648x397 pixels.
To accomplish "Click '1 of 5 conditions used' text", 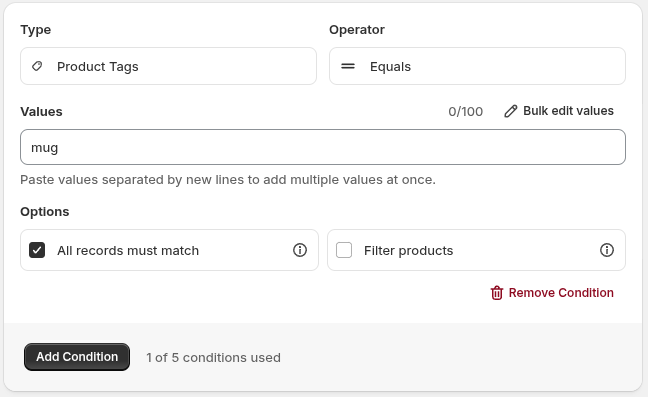I will (x=213, y=357).
